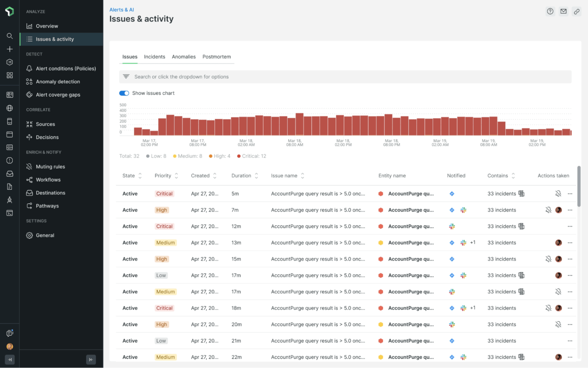
Task: Open search from the dark left rail
Action: pyautogui.click(x=10, y=36)
